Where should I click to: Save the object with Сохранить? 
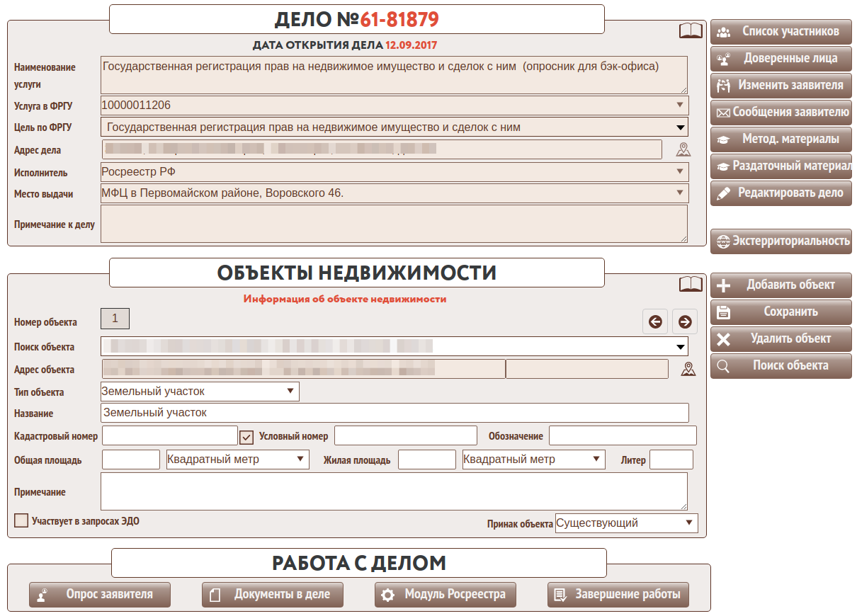781,312
